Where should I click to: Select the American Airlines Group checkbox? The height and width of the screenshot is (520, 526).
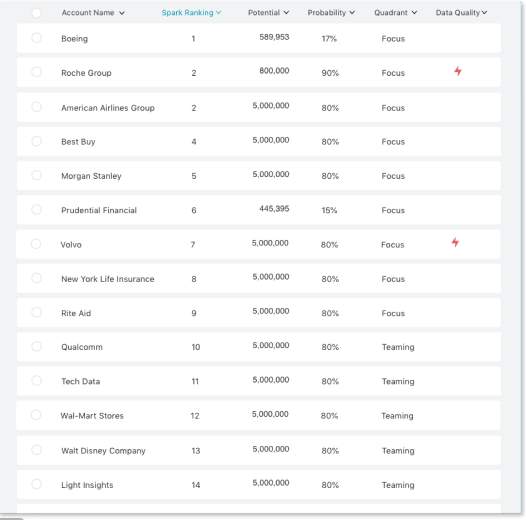(x=37, y=107)
